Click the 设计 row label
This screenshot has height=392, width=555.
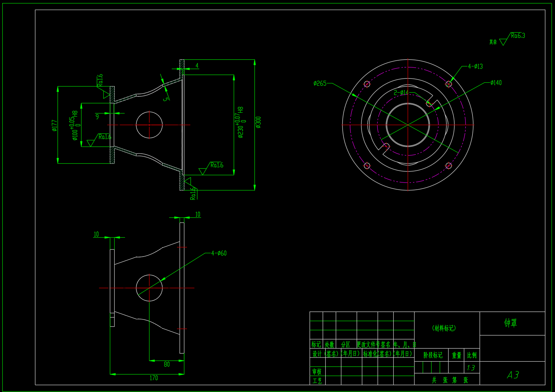317,354
